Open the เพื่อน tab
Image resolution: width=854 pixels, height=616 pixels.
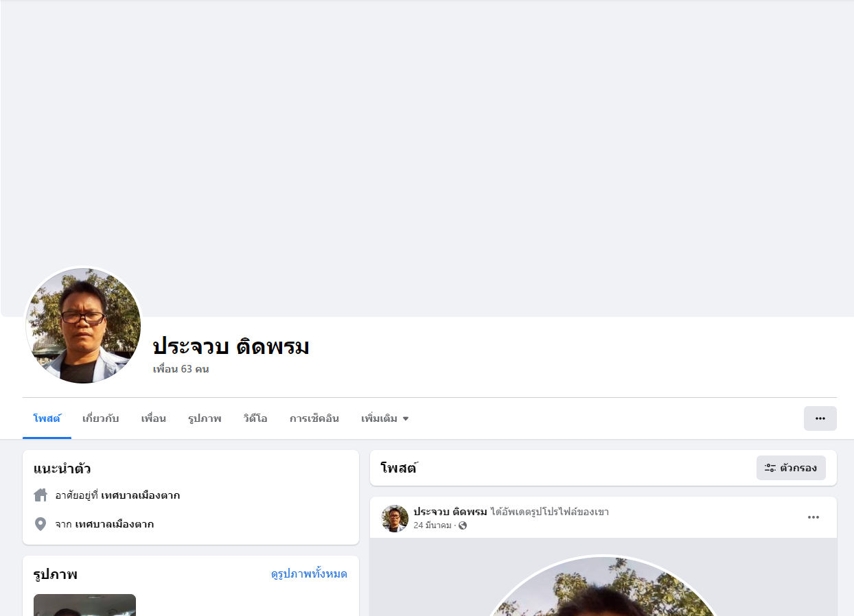point(153,418)
